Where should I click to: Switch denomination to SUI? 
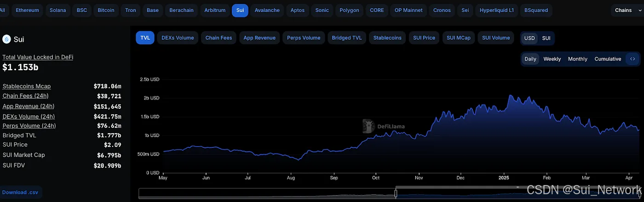546,38
